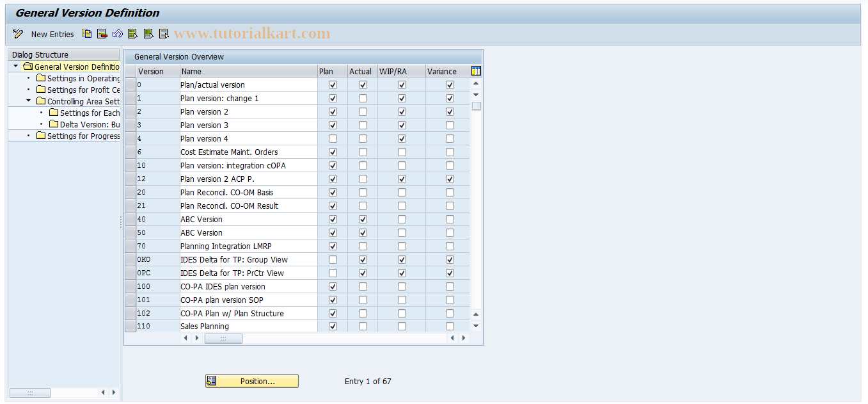
Task: Enable the Actual checkbox for version 1
Action: pos(363,98)
